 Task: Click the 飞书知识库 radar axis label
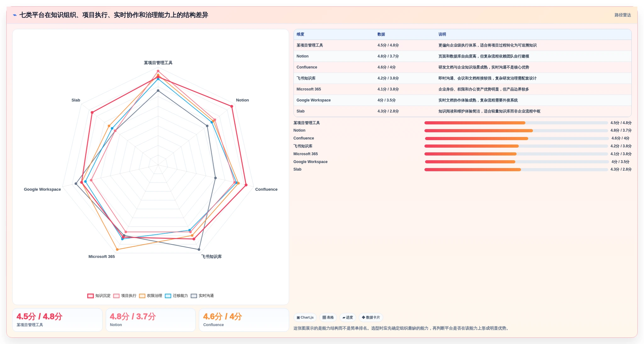211,257
